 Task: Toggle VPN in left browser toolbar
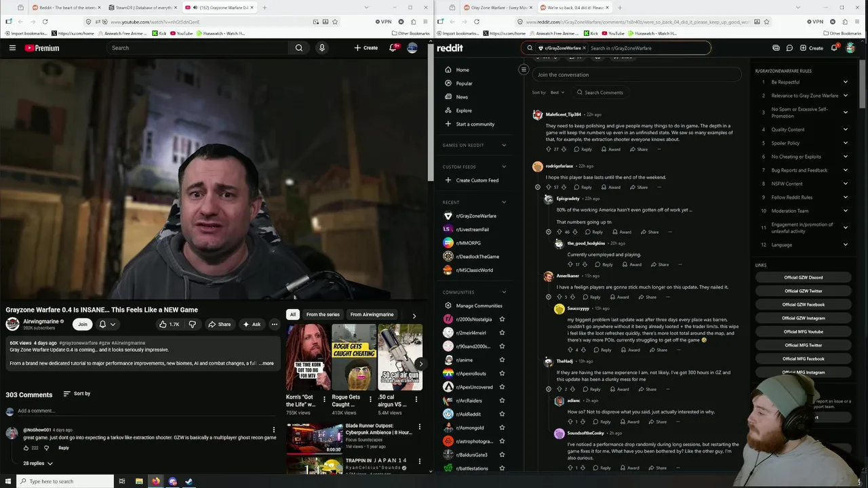pos(384,22)
